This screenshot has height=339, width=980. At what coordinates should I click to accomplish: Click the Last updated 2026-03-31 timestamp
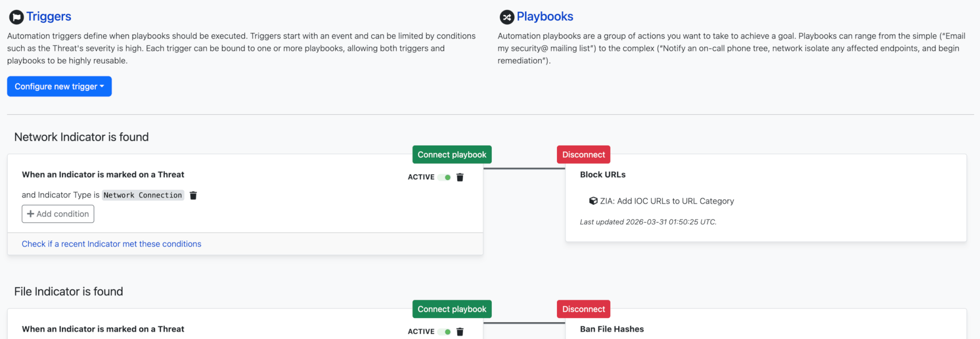(648, 222)
